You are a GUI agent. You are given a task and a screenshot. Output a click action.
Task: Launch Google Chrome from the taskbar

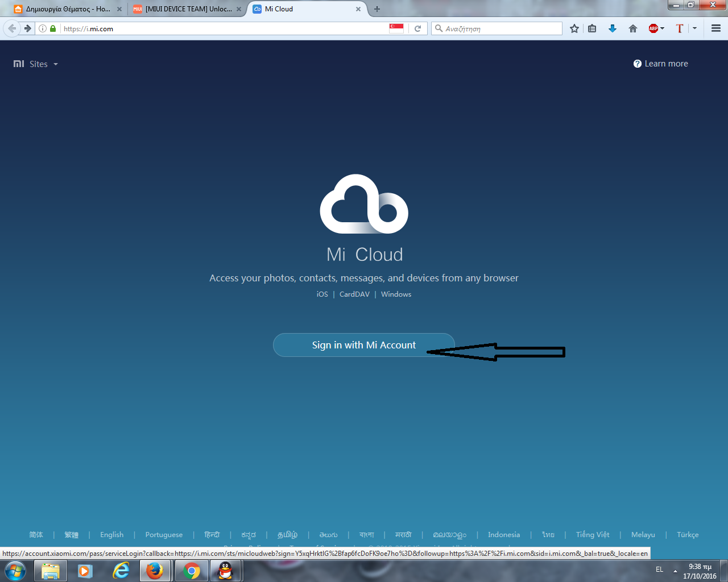[192, 571]
